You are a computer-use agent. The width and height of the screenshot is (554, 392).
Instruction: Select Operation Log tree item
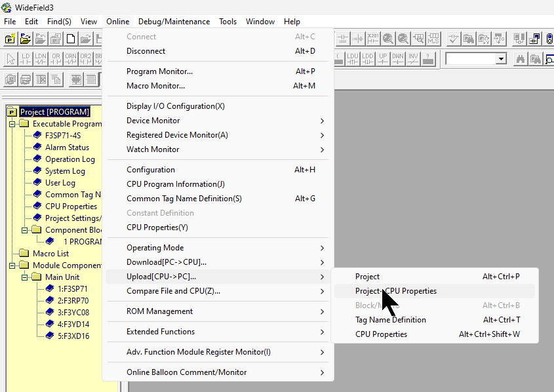click(x=70, y=159)
